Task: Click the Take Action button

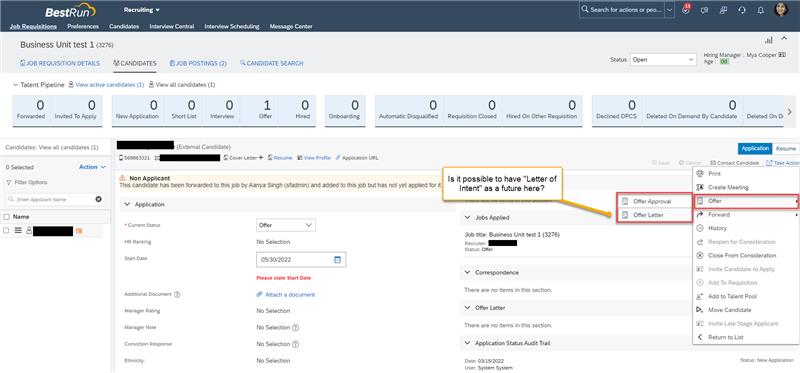Action: 783,163
